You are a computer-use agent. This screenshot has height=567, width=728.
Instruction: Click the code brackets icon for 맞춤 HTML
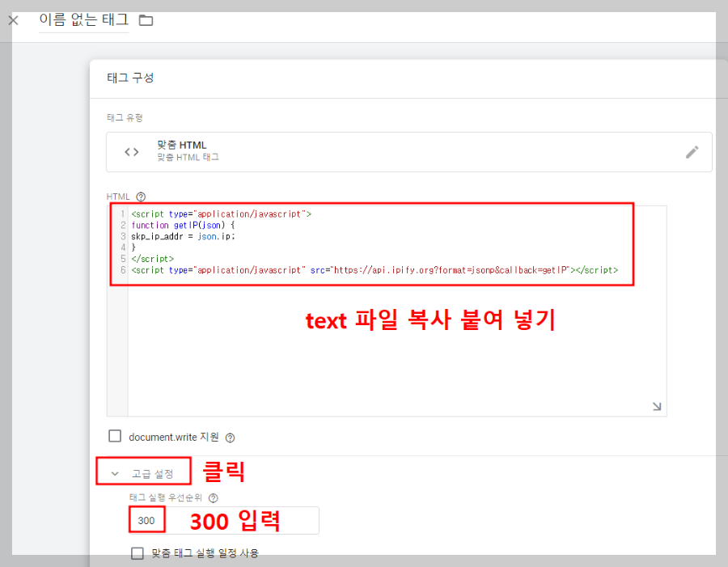tap(131, 152)
